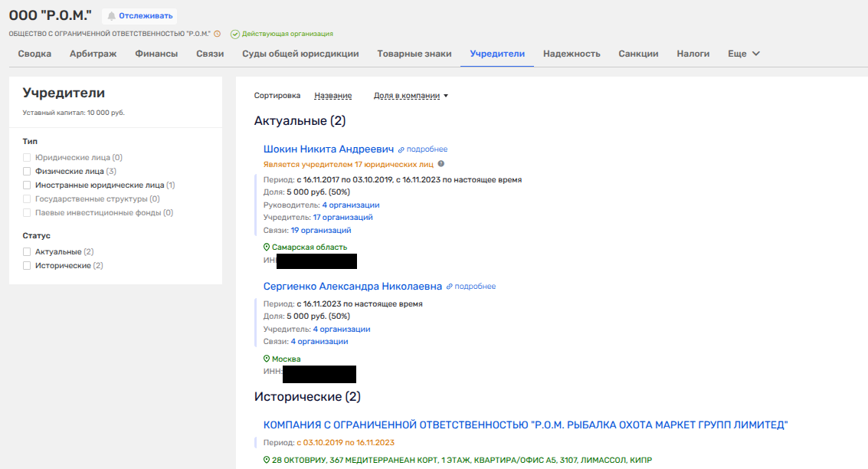Open the Доля в компании sort dropdown
Viewport: 868px width, 469px height.
410,96
